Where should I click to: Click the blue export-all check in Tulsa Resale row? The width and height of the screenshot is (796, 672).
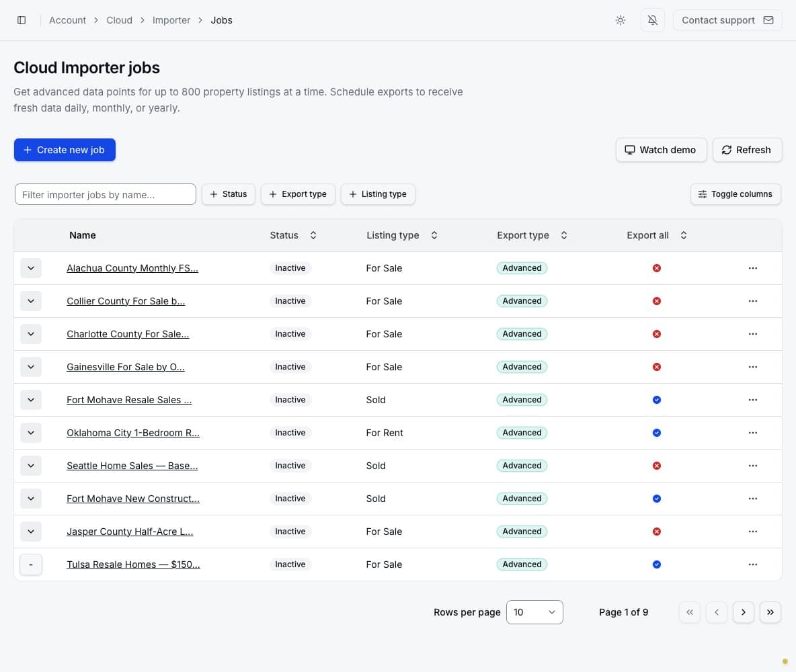coord(656,564)
